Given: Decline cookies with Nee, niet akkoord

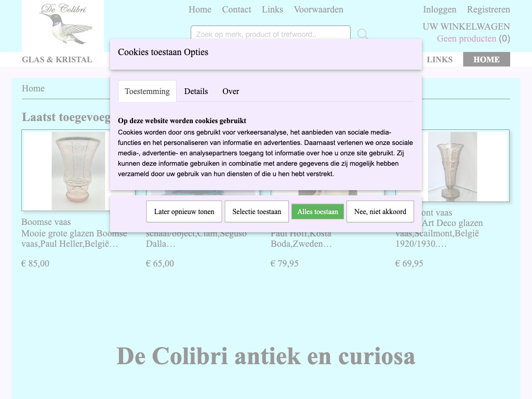Looking at the screenshot, I should (380, 211).
